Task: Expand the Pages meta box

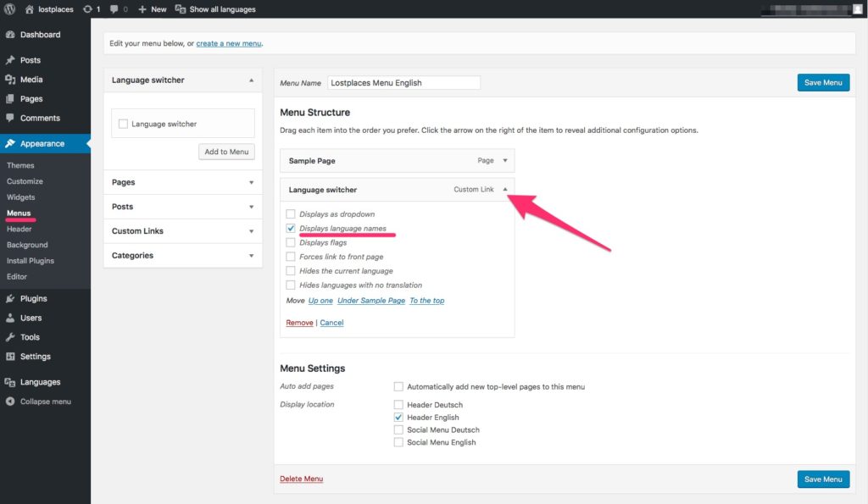Action: coord(183,182)
